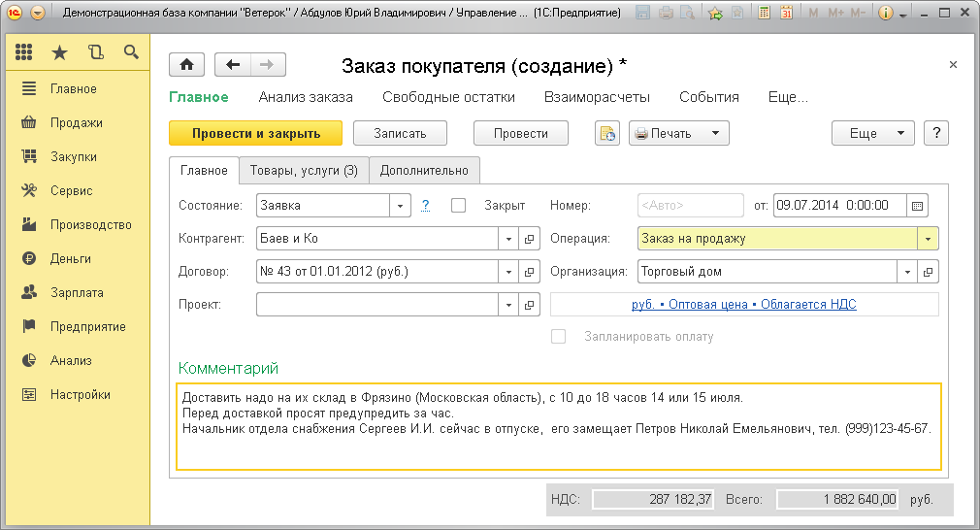
Task: Open the Контрагент record via open icon
Action: pyautogui.click(x=530, y=238)
